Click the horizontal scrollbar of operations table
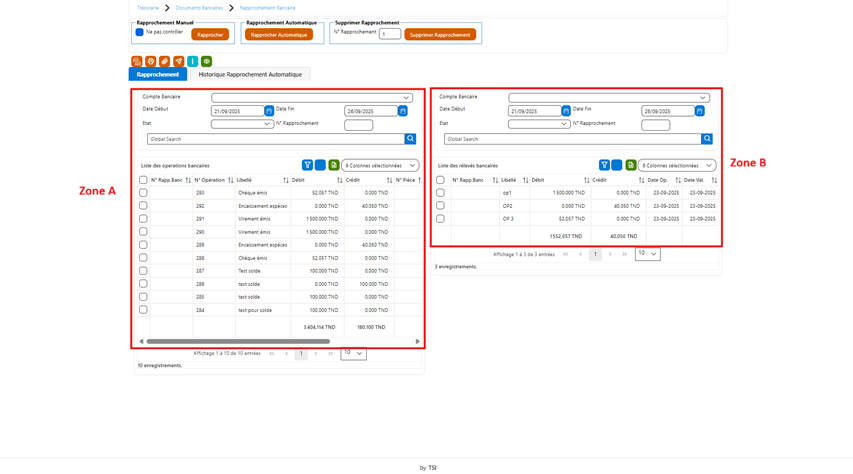This screenshot has height=474, width=853. click(238, 342)
